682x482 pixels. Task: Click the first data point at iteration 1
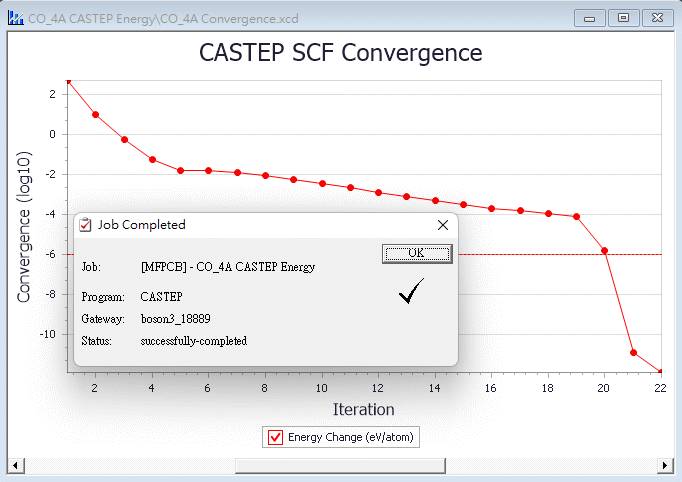click(68, 80)
